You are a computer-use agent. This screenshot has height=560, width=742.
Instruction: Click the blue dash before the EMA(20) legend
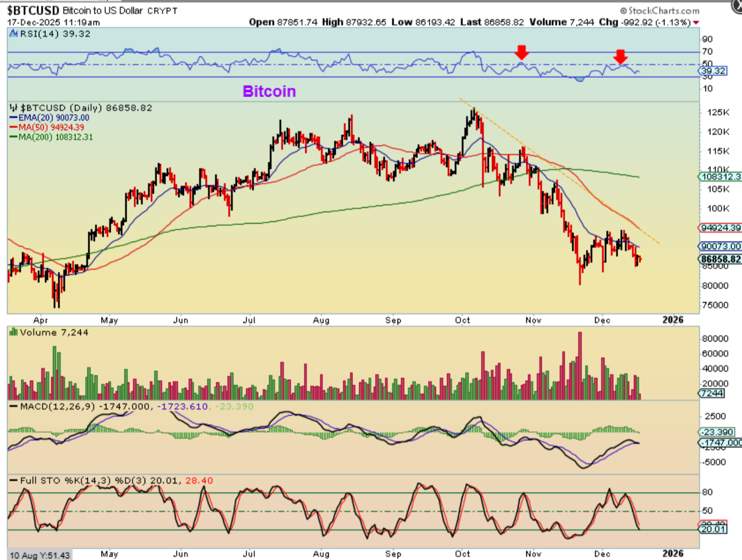click(x=14, y=118)
